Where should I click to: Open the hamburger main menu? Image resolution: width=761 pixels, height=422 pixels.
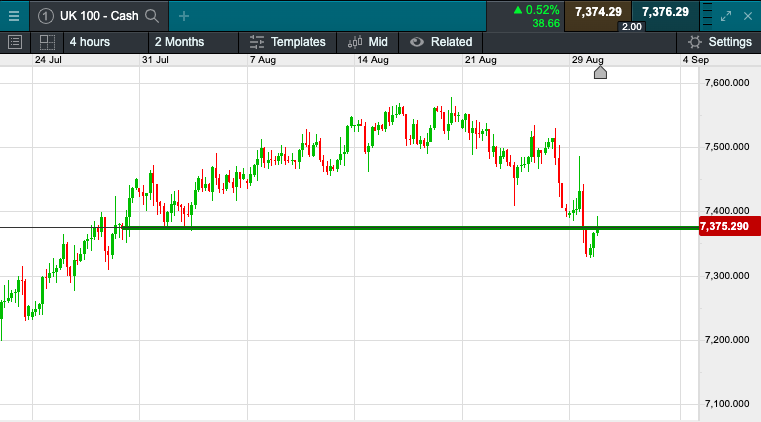coord(14,15)
